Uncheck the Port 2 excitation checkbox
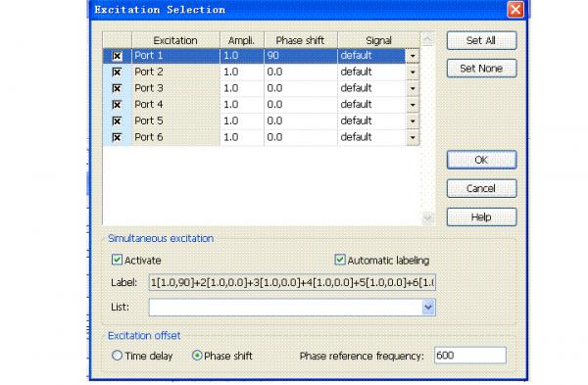The height and width of the screenshot is (385, 588). 117,72
